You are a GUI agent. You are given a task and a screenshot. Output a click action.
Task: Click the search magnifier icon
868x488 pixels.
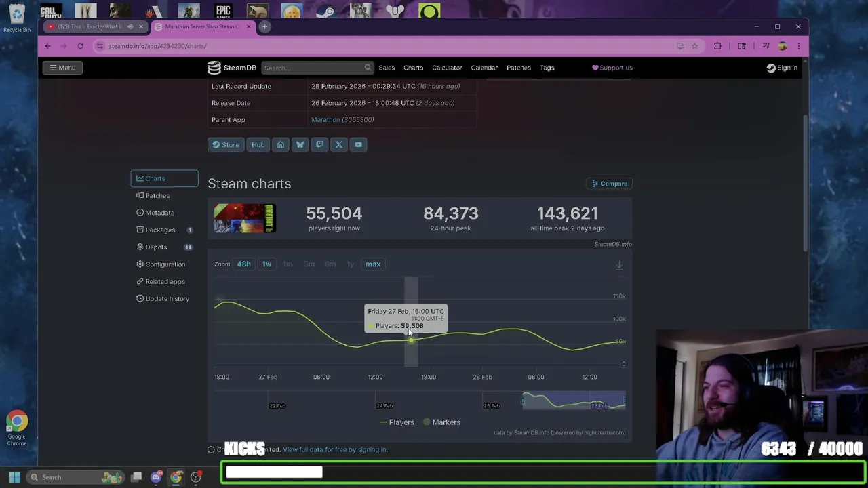pos(368,68)
